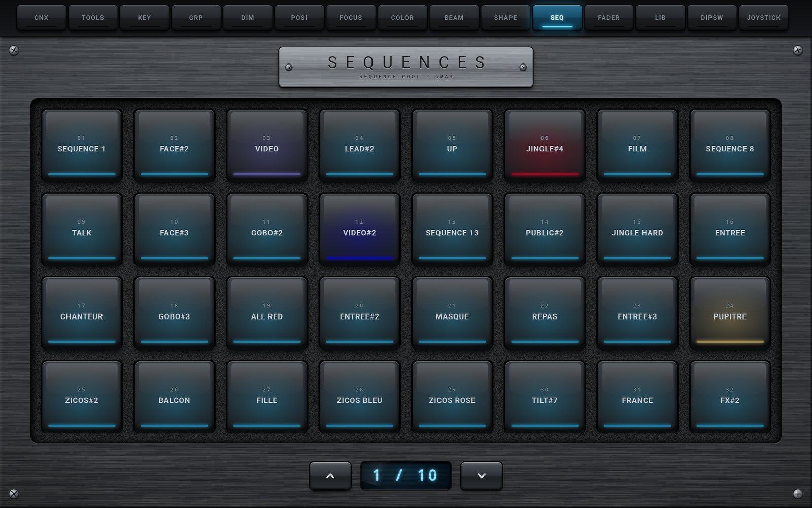Open the DIPSW tab
The width and height of the screenshot is (812, 508).
point(712,18)
